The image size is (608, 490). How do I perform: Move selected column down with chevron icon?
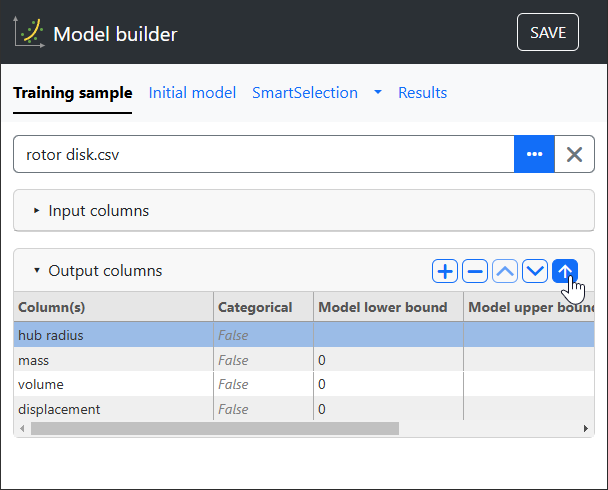click(535, 271)
